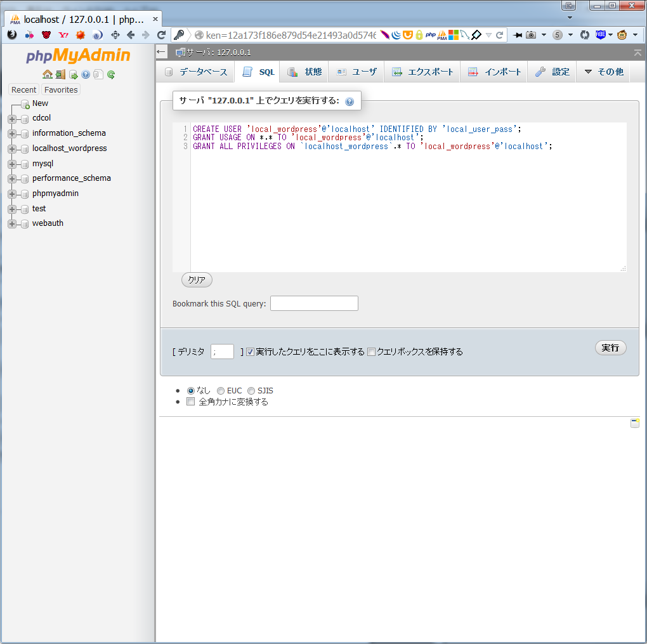Click the camera screenshot icon
647x644 pixels.
click(x=531, y=35)
